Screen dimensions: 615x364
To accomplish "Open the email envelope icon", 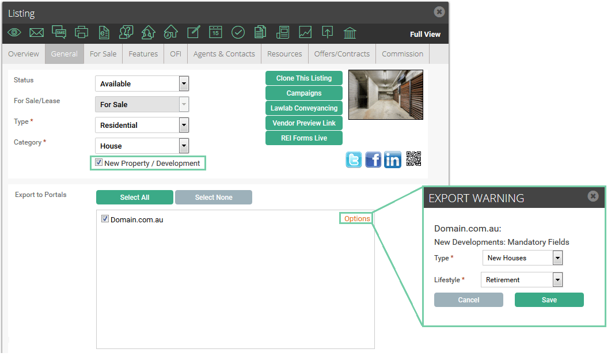I will [36, 33].
